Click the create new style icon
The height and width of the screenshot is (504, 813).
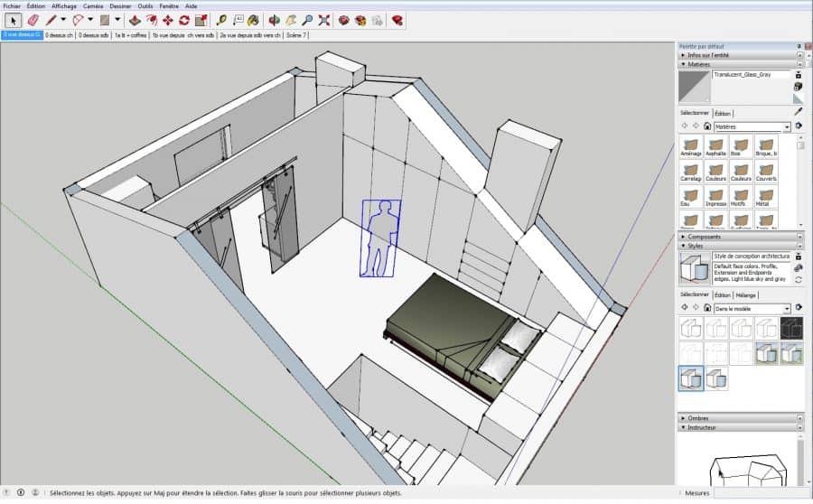coord(799,267)
